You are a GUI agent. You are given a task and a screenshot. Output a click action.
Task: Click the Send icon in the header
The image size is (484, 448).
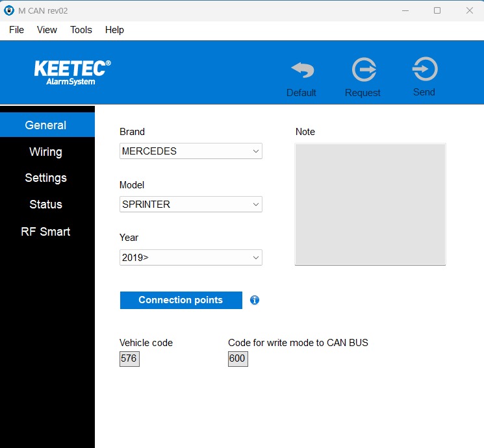[x=424, y=69]
